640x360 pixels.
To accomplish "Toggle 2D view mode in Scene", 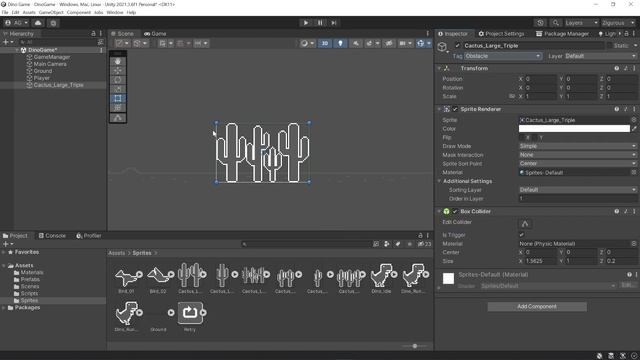I will [324, 43].
